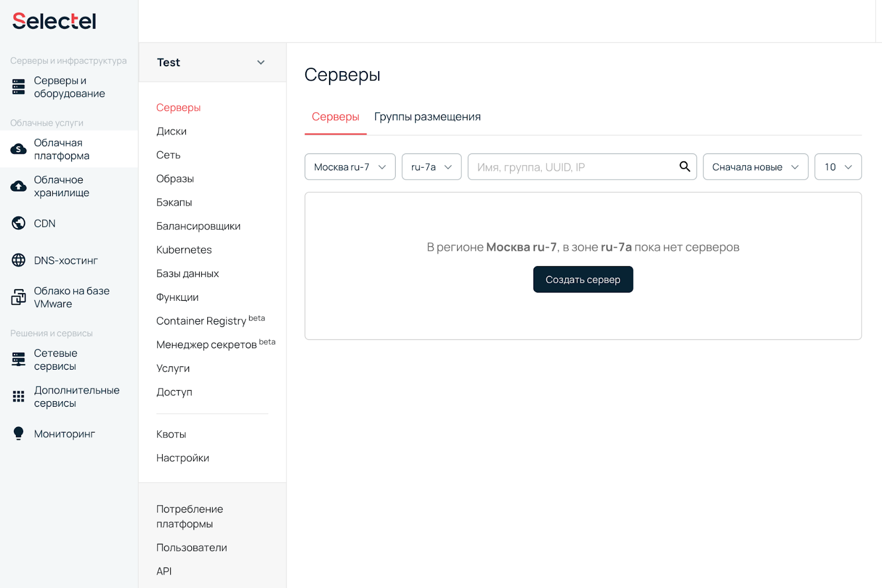This screenshot has width=882, height=588.
Task: Select Облако на базе VMware
Action: coord(69,297)
